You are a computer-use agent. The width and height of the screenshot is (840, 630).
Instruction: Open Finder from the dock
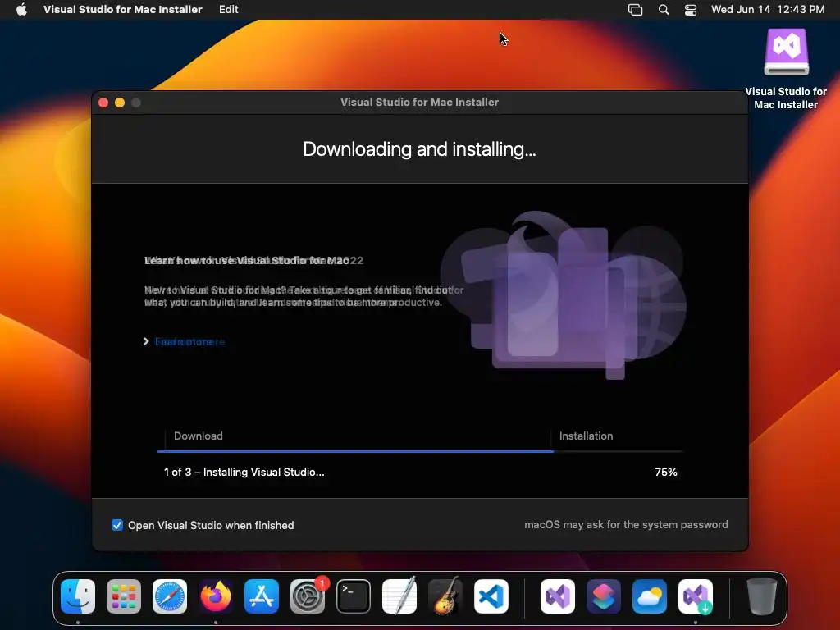coord(78,596)
